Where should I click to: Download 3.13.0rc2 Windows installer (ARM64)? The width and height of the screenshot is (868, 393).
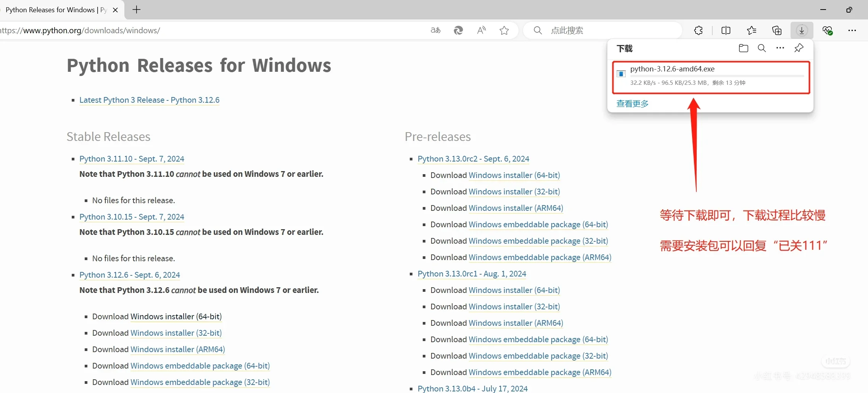tap(516, 208)
